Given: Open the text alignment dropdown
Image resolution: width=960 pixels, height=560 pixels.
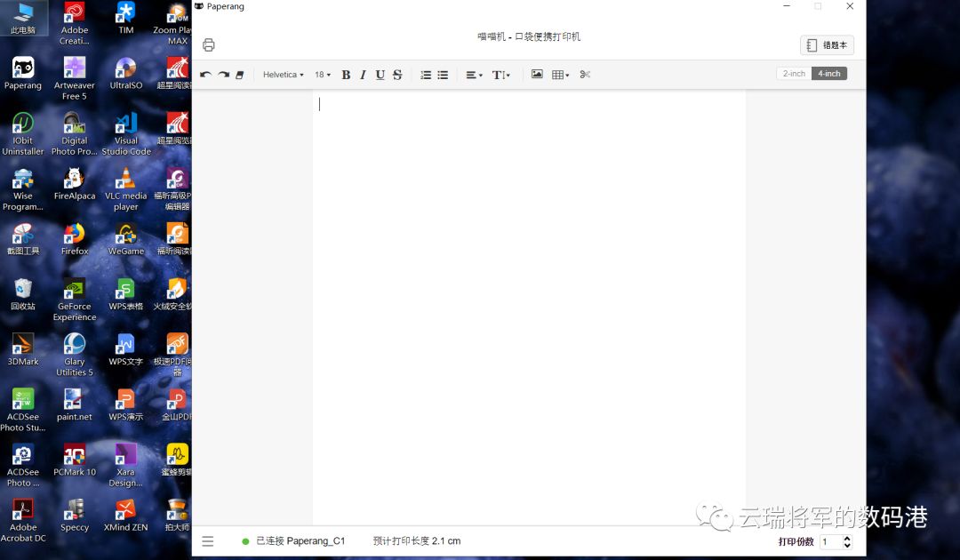Looking at the screenshot, I should coord(475,75).
